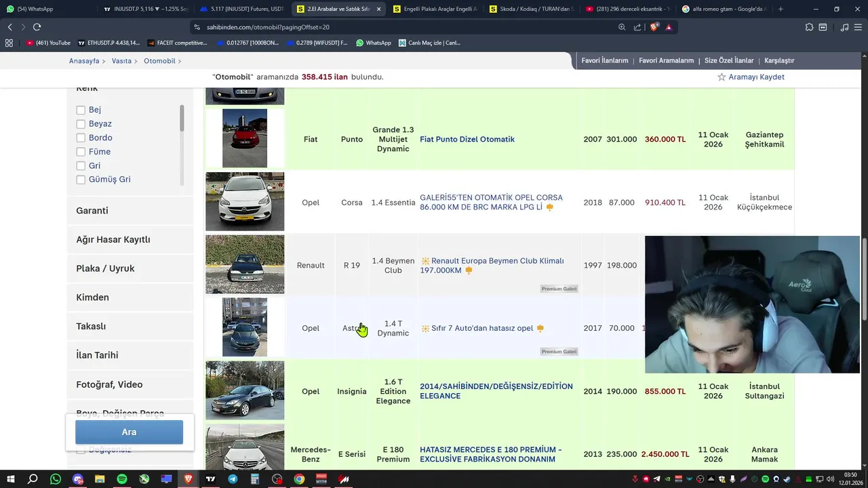This screenshot has height=488, width=868.
Task: Switch to the WhatsApp browser tab
Action: [x=47, y=9]
